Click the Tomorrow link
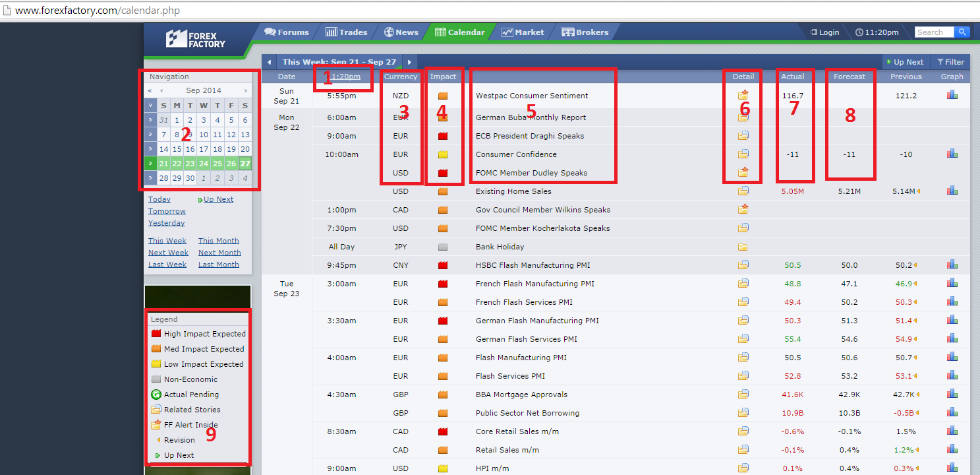 pos(167,211)
